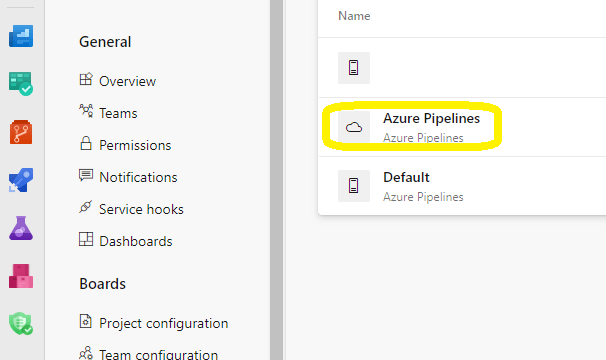
Task: Click 'Azure Pipelines' subtitle under Default
Action: point(423,197)
